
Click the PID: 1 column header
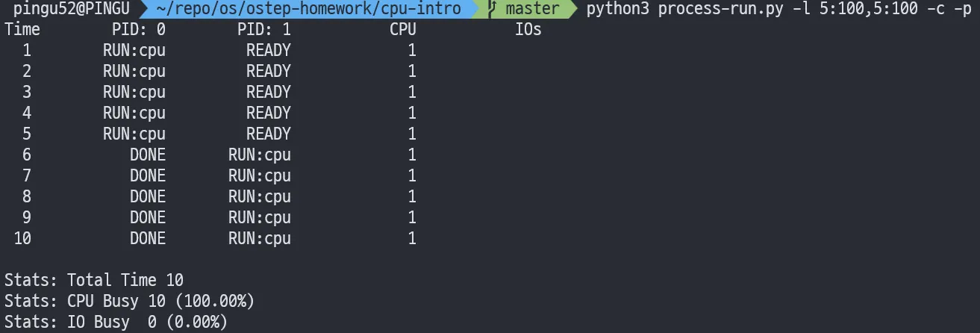pos(264,30)
